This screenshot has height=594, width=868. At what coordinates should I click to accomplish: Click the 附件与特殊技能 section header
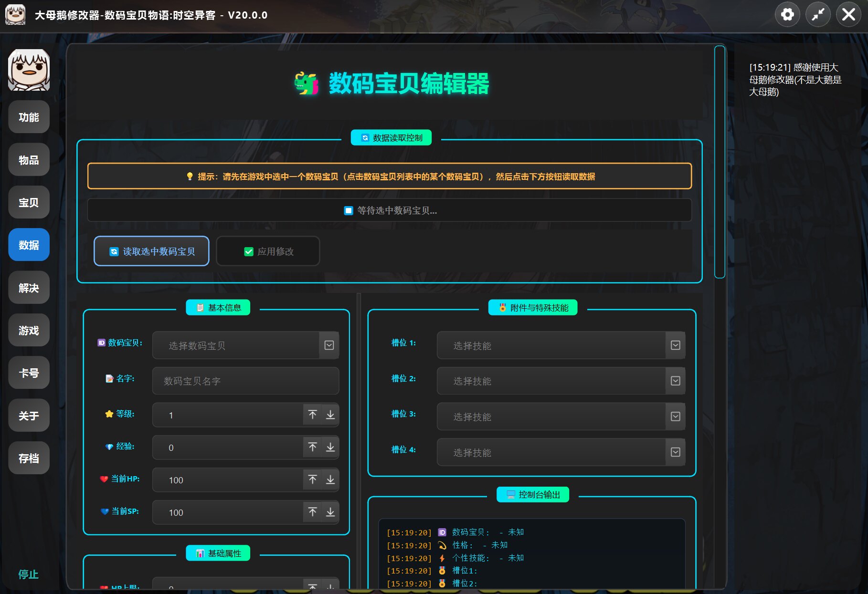(532, 307)
